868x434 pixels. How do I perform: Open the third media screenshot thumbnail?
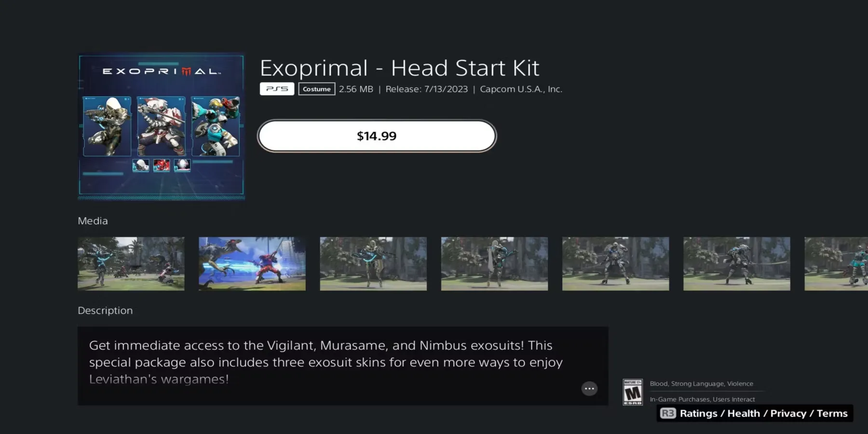[373, 264]
